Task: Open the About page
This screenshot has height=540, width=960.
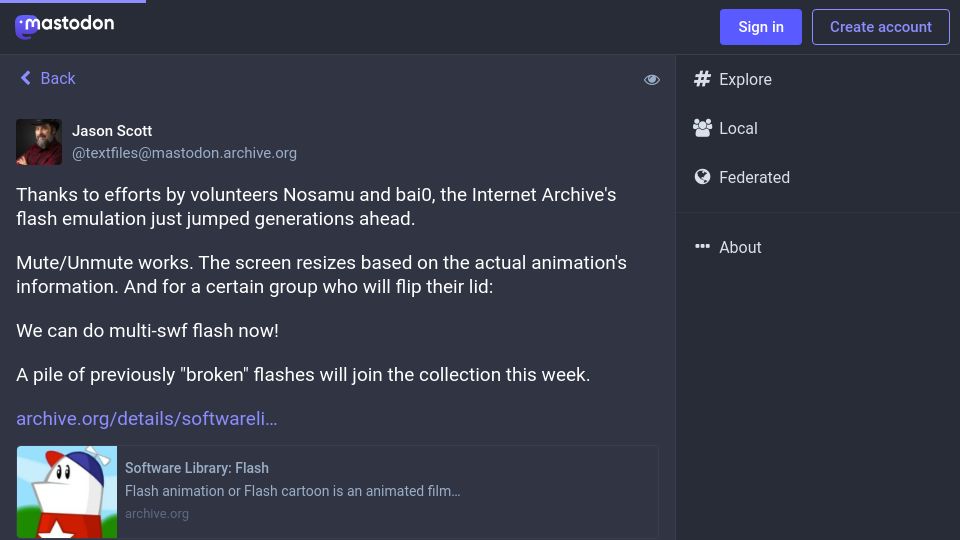Action: 740,247
